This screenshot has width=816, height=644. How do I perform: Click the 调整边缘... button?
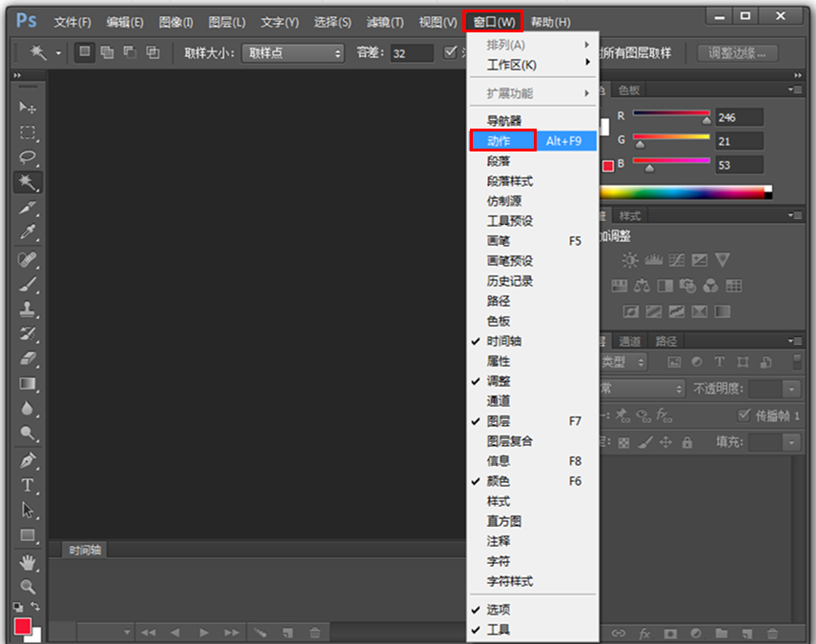click(737, 53)
